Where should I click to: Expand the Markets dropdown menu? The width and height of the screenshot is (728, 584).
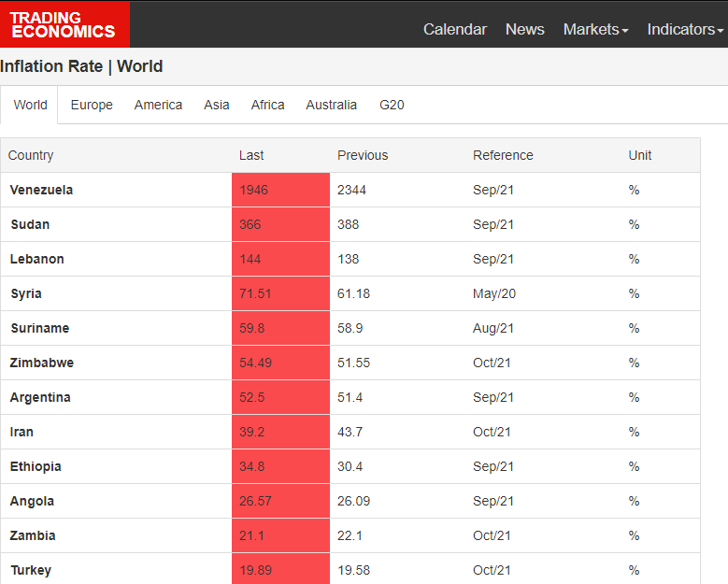coord(595,29)
